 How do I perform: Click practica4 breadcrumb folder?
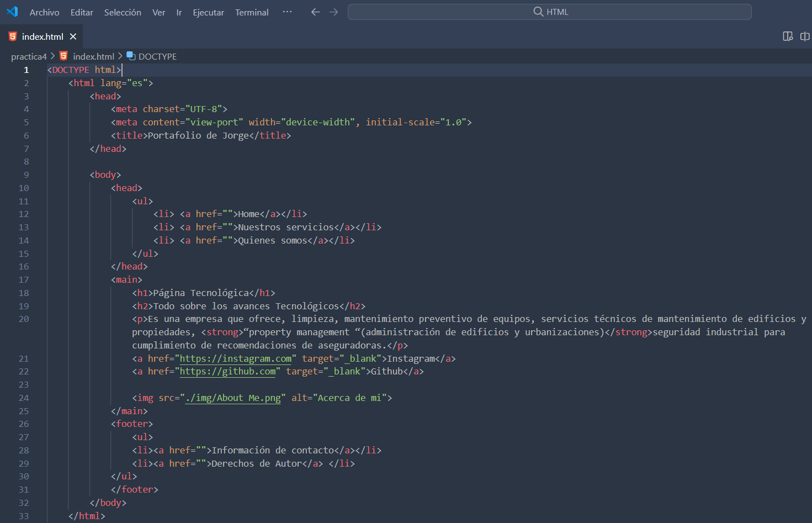(29, 56)
